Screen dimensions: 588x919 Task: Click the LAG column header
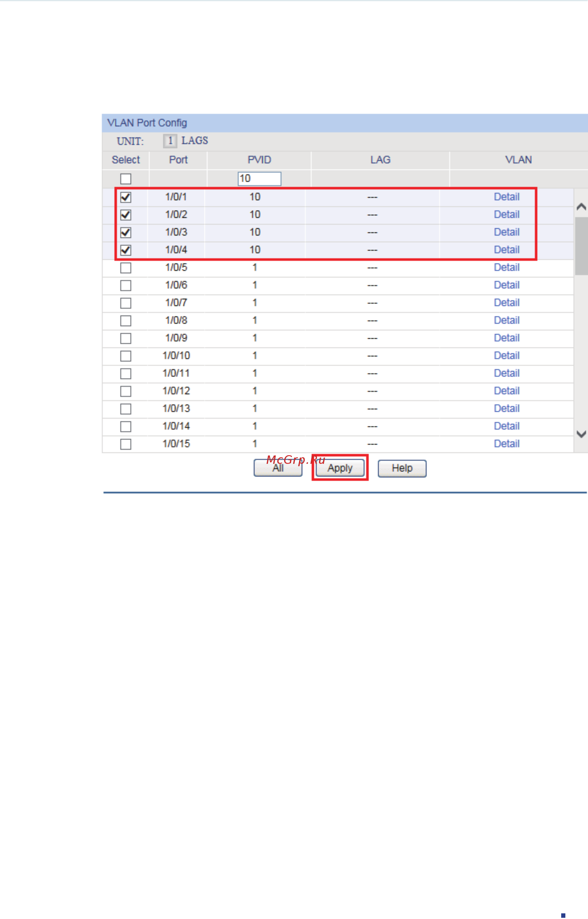coord(380,160)
